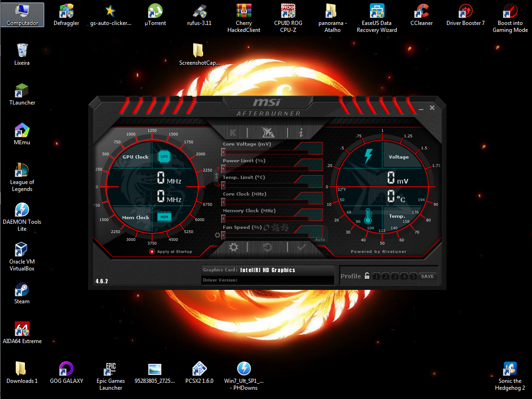Click the Intel(R) HD Graphics card name

tap(268, 270)
